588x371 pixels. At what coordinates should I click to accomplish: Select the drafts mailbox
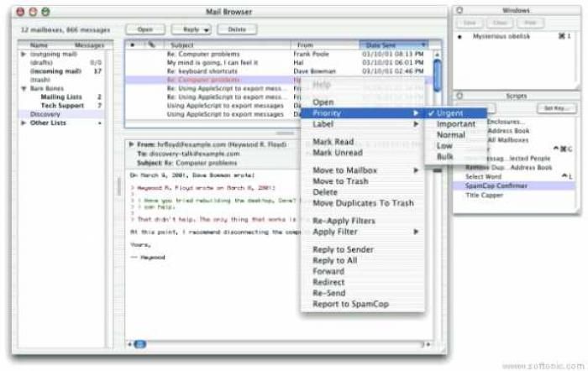[41, 63]
